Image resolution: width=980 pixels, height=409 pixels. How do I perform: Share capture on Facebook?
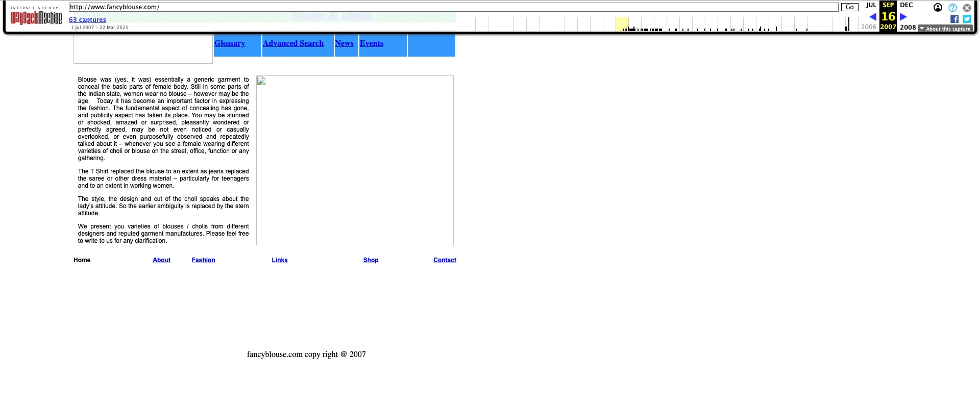coord(954,19)
